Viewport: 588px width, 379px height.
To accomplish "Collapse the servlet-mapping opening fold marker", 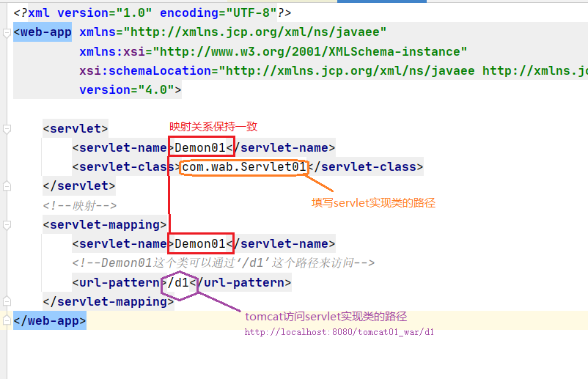I will point(7,225).
